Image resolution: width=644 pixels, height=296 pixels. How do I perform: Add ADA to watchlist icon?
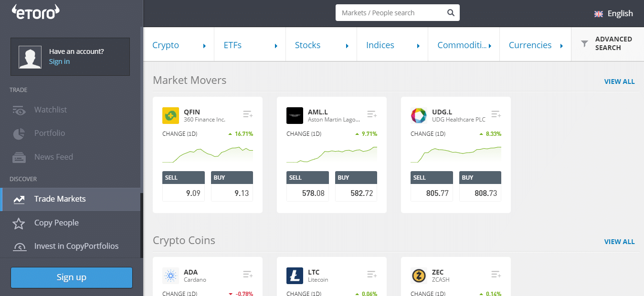point(248,275)
